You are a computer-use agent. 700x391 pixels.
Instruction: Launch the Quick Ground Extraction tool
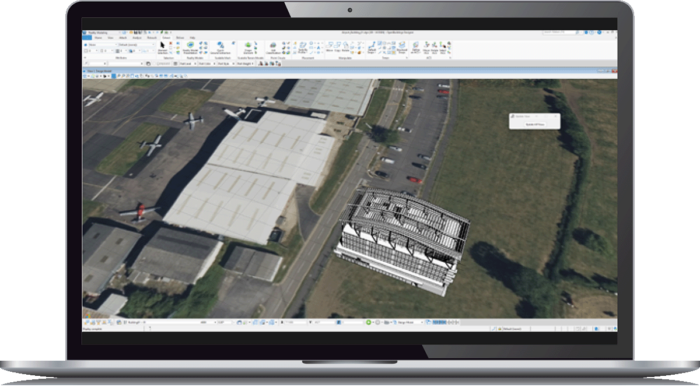click(221, 47)
